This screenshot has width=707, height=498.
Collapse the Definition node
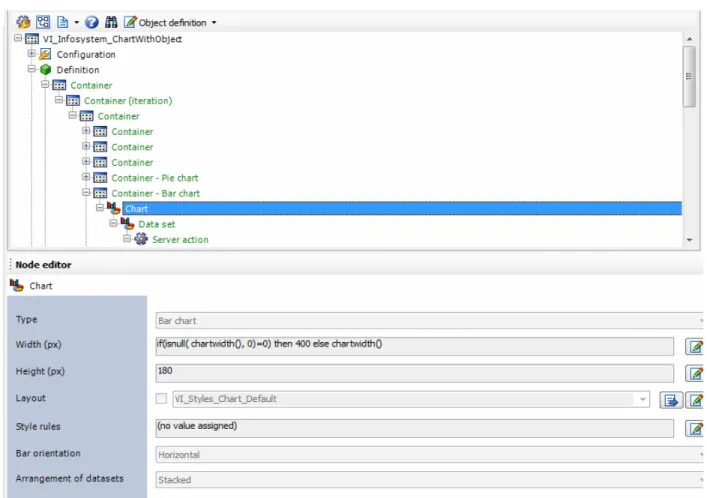[31, 69]
